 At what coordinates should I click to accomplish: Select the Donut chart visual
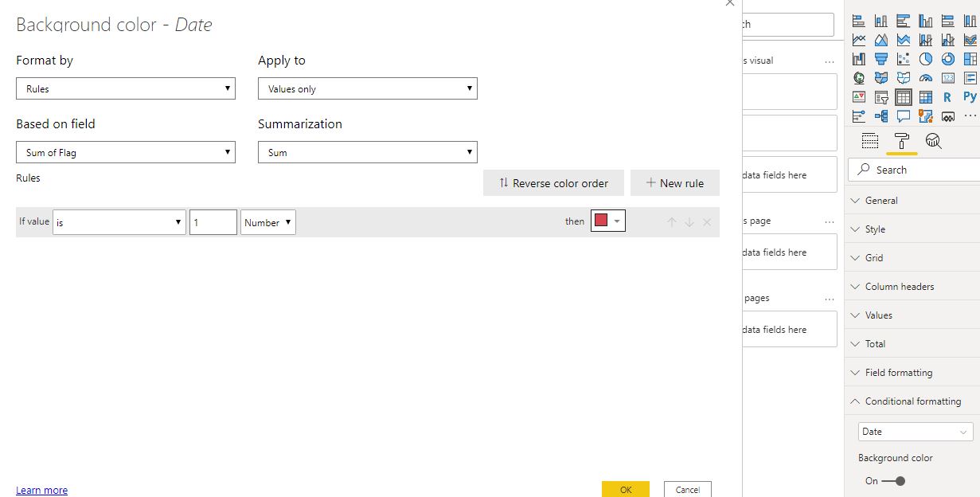pyautogui.click(x=948, y=59)
